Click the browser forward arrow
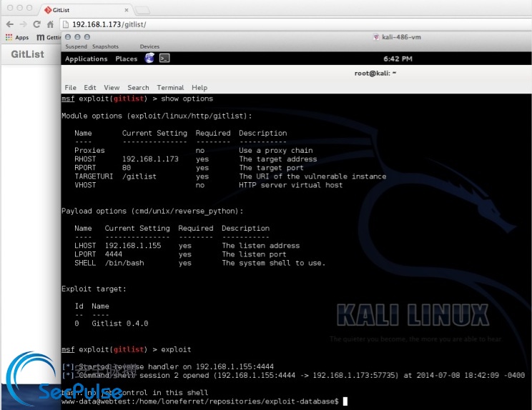The width and height of the screenshot is (532, 410). pos(24,24)
